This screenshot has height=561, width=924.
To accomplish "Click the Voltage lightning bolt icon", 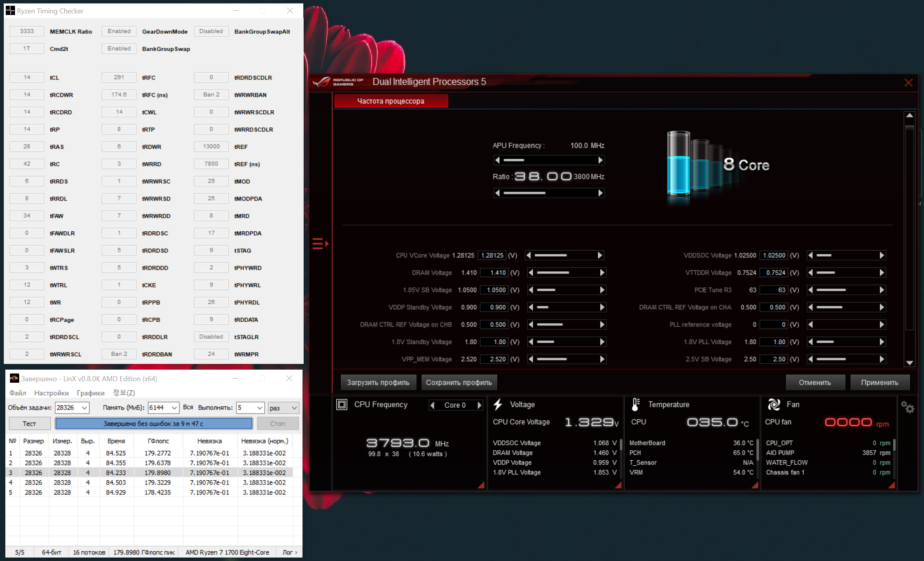I will pos(498,404).
